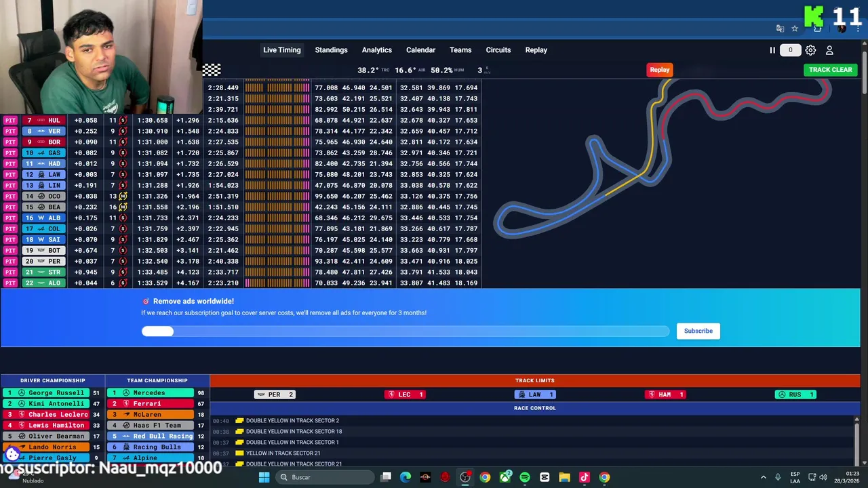
Task: Open Microsoft Edge from the taskbar
Action: (405, 477)
